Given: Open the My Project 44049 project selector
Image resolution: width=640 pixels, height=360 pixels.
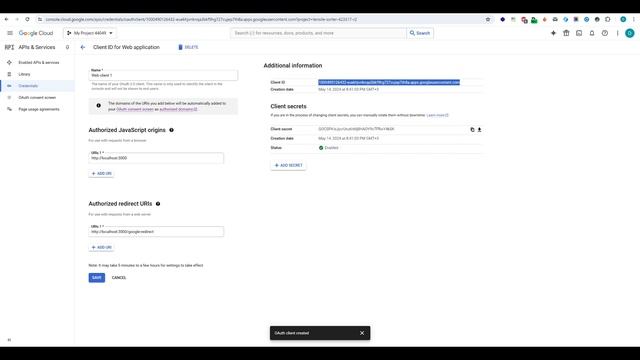Looking at the screenshot, I should pos(90,33).
